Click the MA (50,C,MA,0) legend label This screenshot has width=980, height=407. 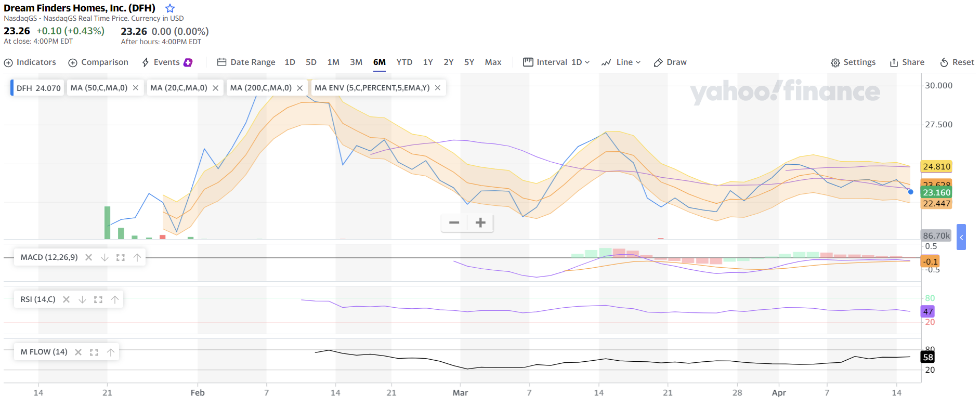tap(99, 88)
